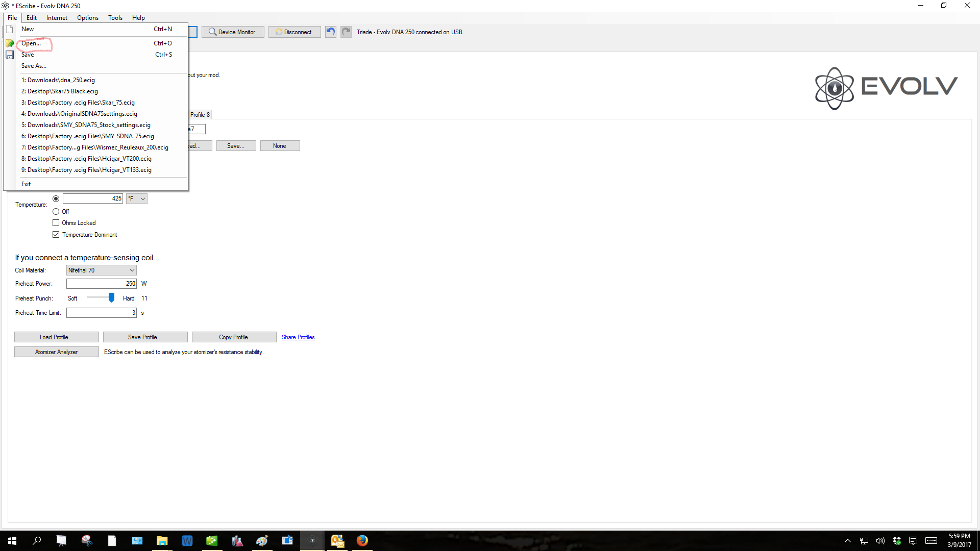Click the New blank document icon
The height and width of the screenshot is (551, 980).
(10, 29)
